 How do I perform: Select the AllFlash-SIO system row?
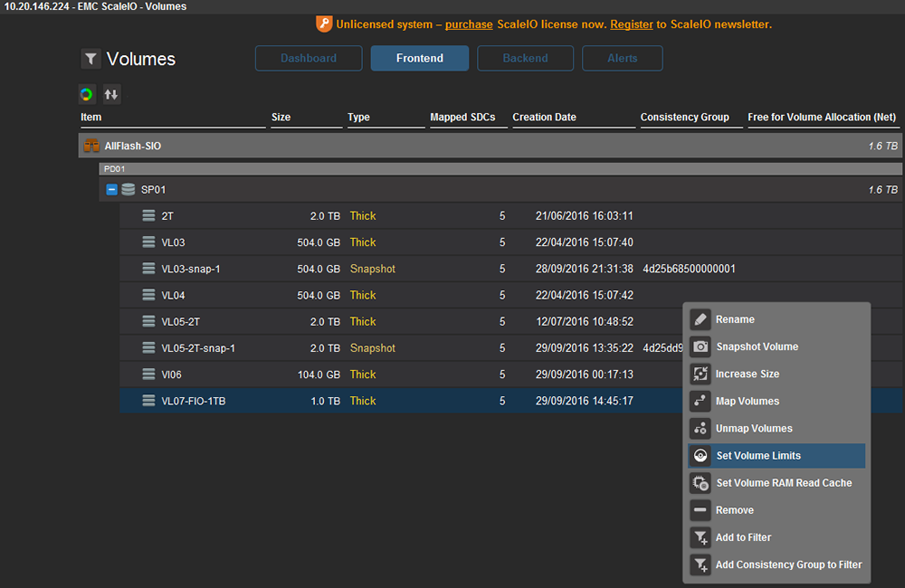coord(490,146)
